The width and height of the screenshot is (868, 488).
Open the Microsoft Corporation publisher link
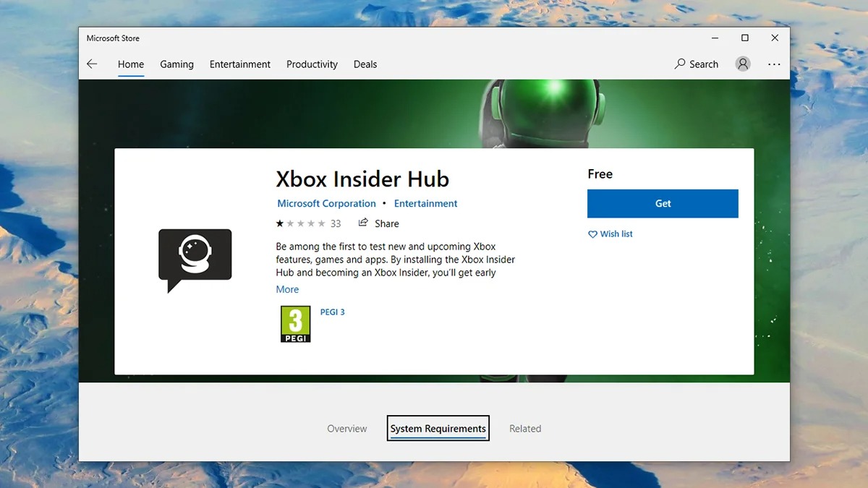pyautogui.click(x=327, y=204)
